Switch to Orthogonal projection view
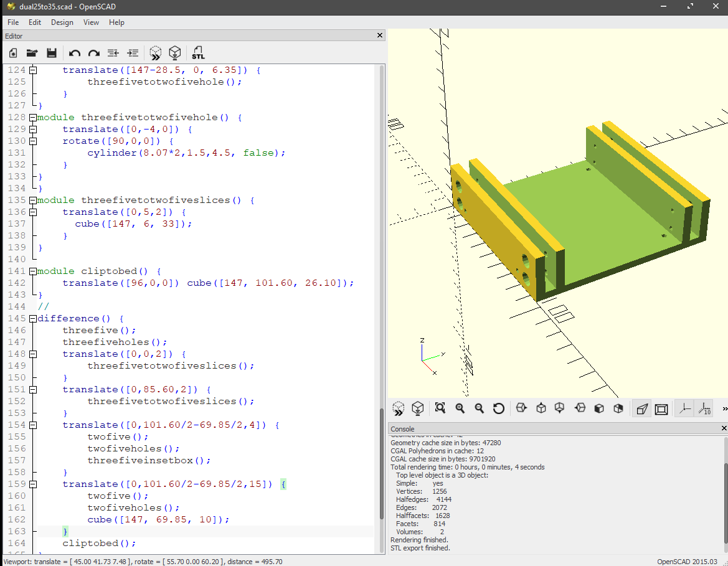 661,408
